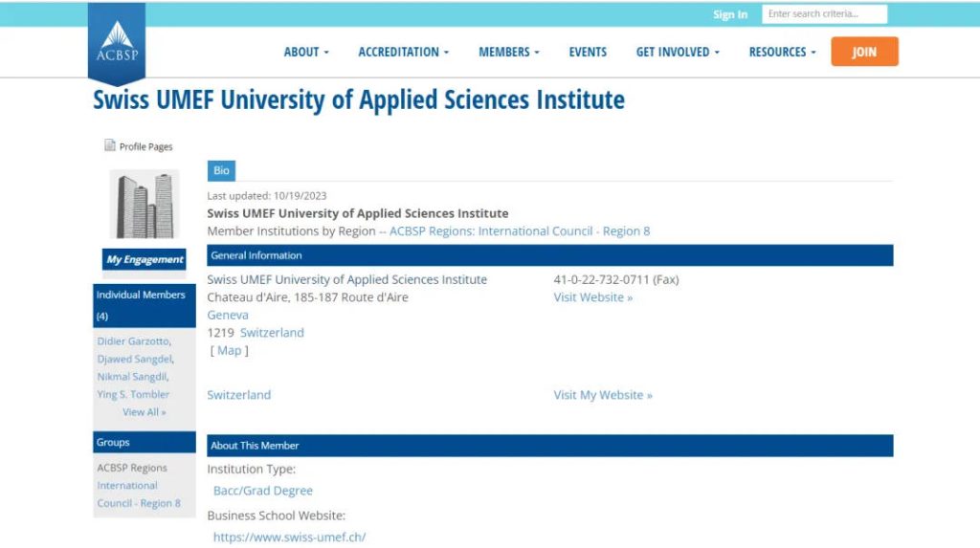Open Didier Garzotto's member profile
Viewport: 980px width, 548px height.
pos(133,341)
